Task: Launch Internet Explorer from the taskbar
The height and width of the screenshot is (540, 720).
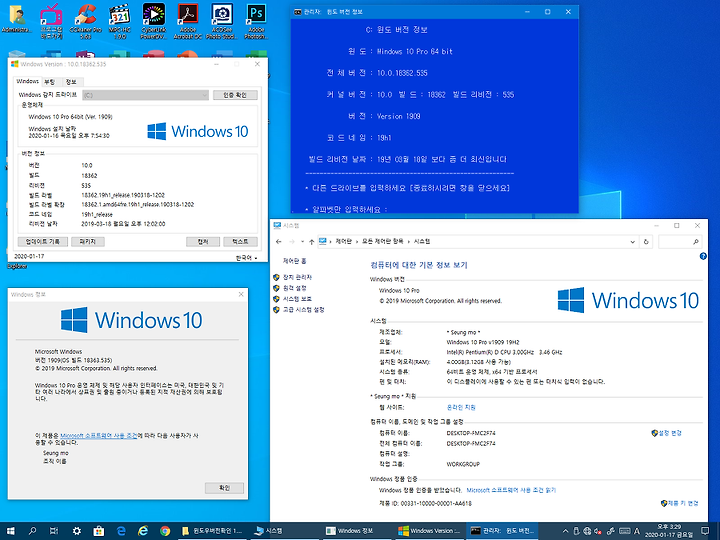Action: tap(143, 531)
